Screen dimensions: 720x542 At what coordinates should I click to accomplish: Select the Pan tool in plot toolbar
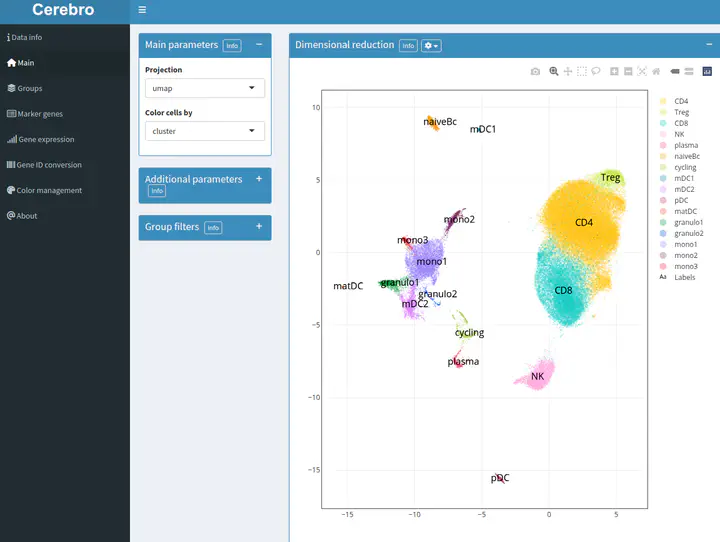point(568,72)
